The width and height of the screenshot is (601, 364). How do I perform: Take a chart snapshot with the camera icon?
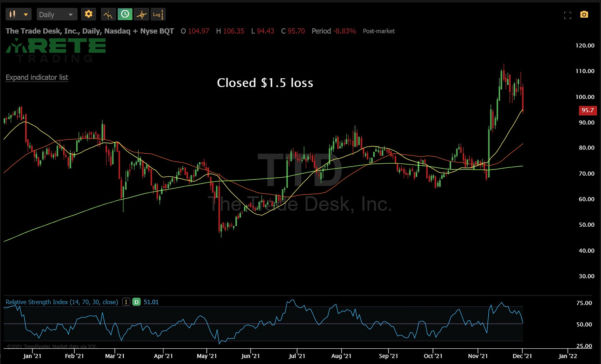(584, 14)
